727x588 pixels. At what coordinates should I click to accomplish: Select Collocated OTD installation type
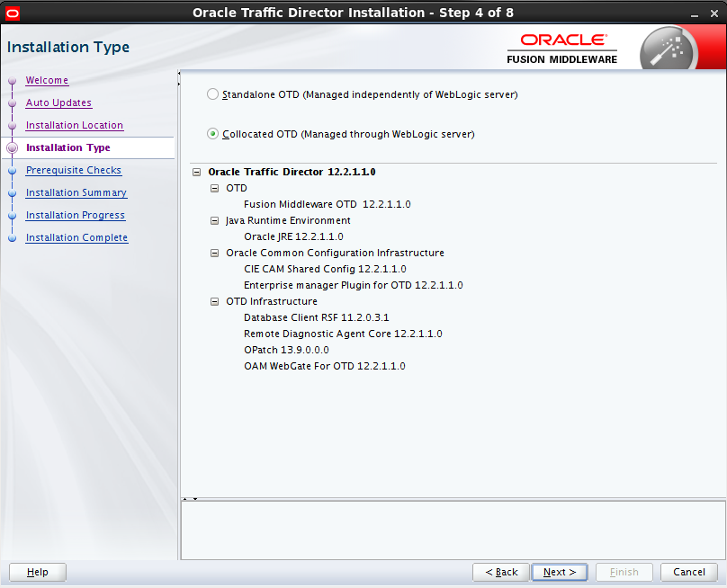[x=212, y=133]
